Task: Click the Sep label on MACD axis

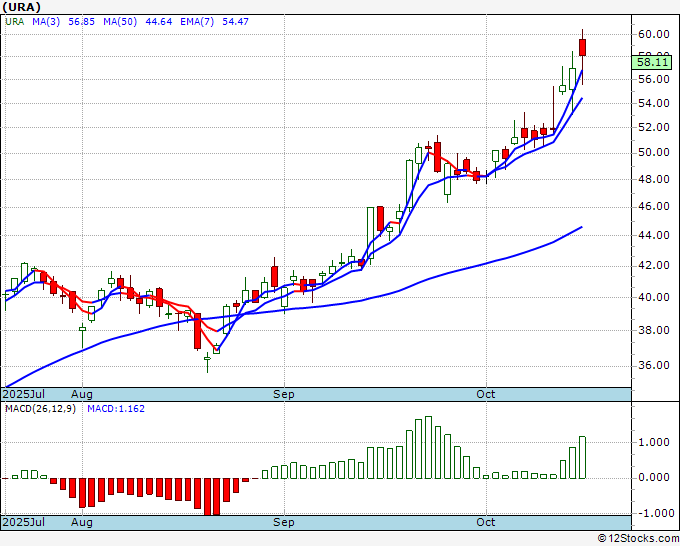Action: pos(284,522)
